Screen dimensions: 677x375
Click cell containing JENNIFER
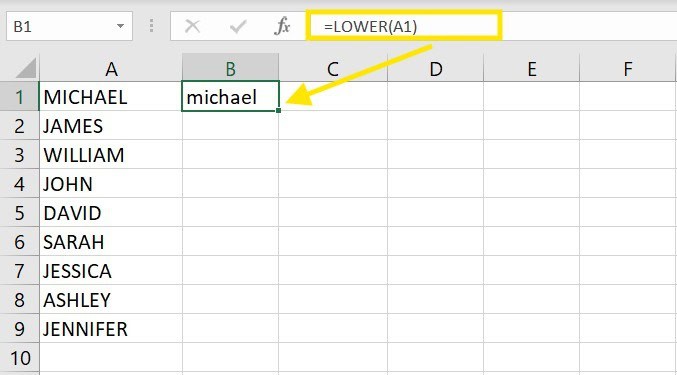[111, 328]
